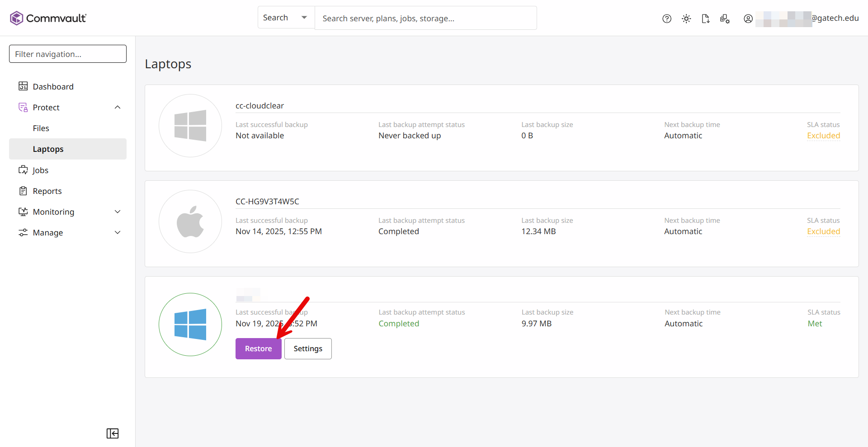Open Files under Protect
The width and height of the screenshot is (868, 447).
[41, 128]
